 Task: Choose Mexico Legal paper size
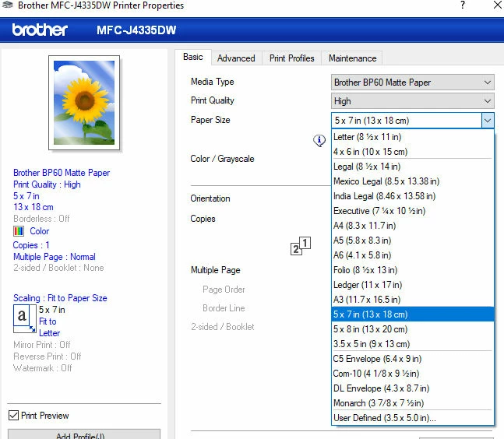412,181
